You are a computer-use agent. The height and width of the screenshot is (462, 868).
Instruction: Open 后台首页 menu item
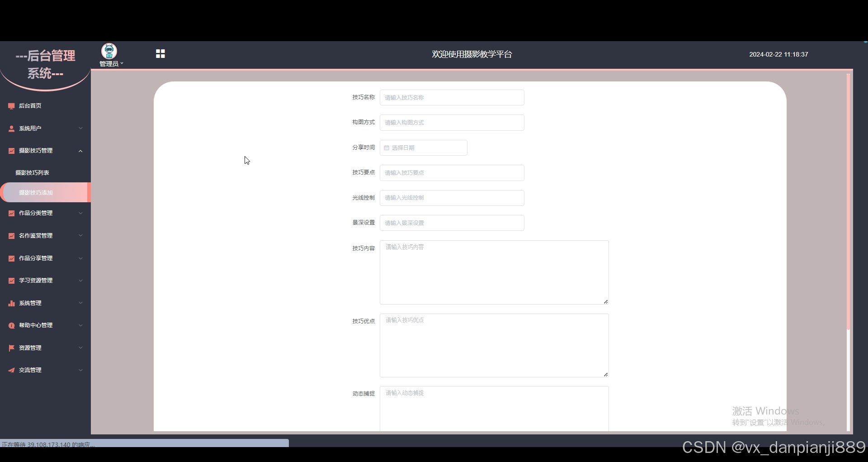click(x=45, y=106)
